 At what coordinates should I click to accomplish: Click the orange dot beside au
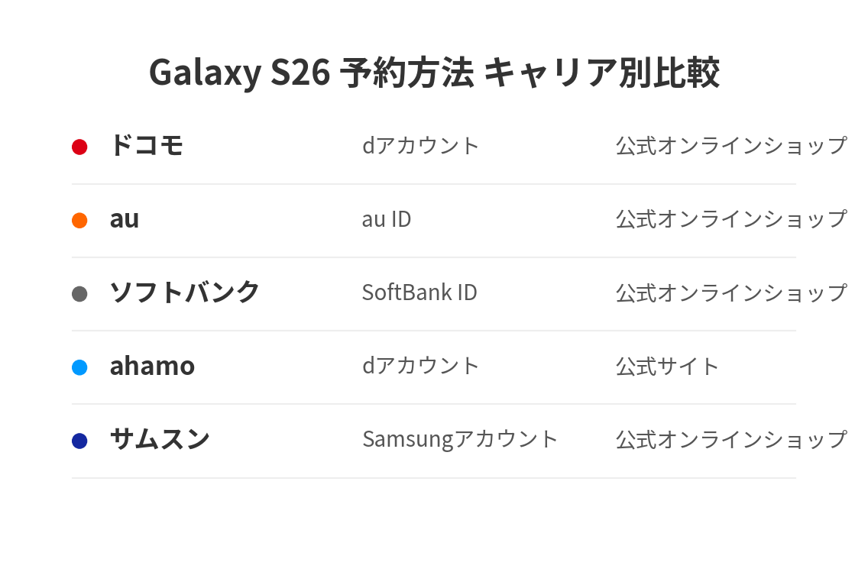[x=79, y=221]
